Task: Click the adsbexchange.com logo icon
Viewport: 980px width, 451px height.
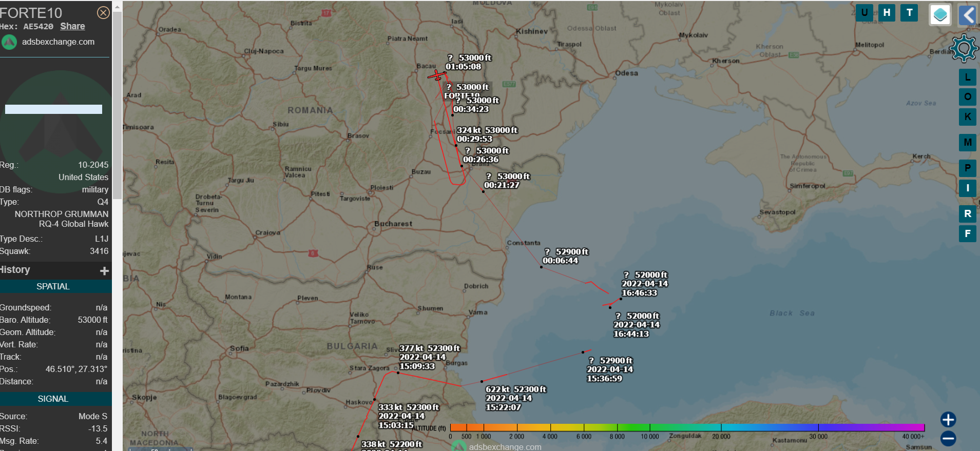Action: pyautogui.click(x=9, y=42)
